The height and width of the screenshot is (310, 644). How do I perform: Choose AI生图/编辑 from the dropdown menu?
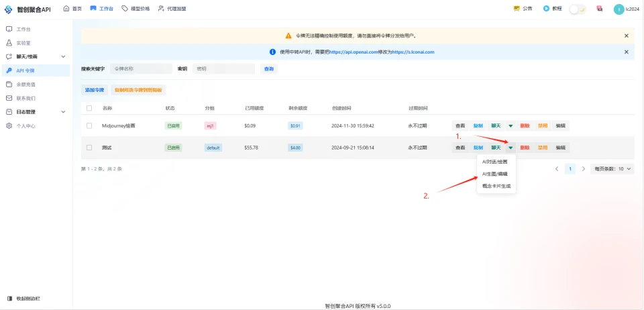pos(496,174)
